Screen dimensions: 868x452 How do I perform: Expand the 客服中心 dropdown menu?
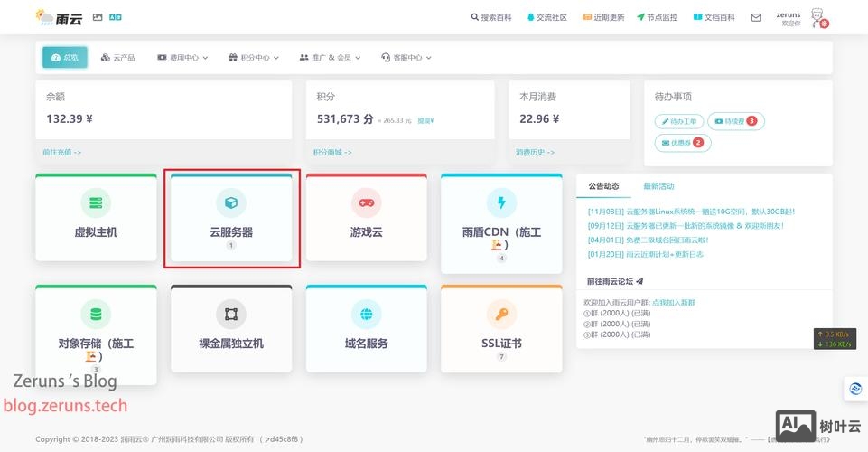point(406,57)
